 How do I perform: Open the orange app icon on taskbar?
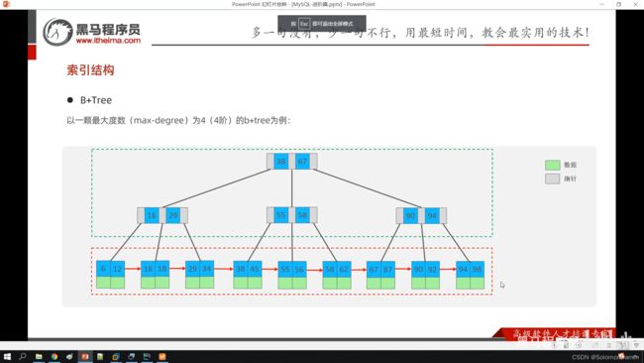pos(162,356)
